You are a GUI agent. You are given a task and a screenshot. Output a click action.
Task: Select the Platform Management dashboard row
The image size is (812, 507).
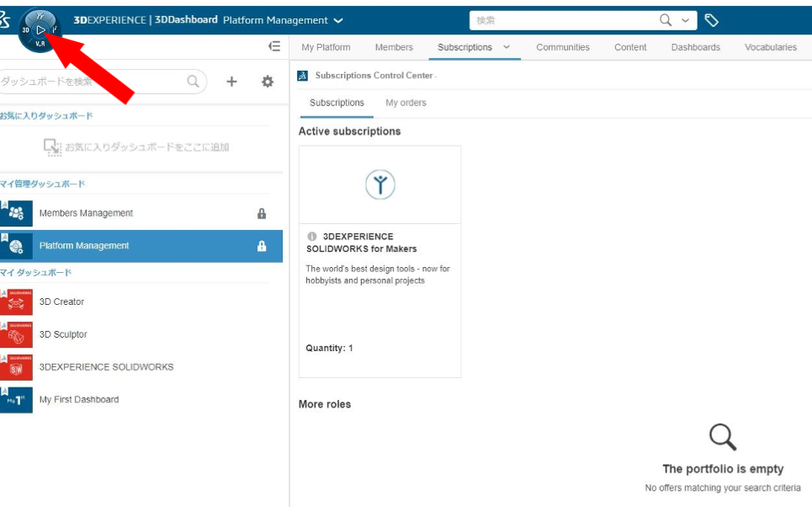point(141,246)
